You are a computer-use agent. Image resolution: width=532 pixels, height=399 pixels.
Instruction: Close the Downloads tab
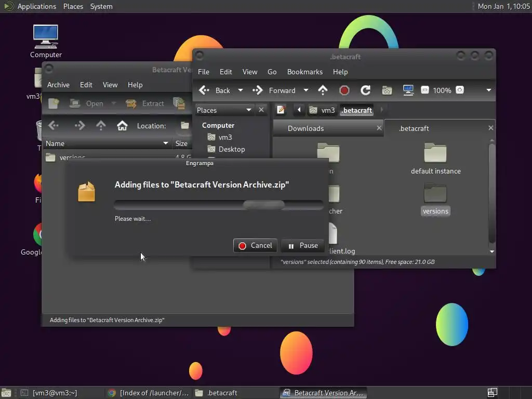tap(379, 128)
